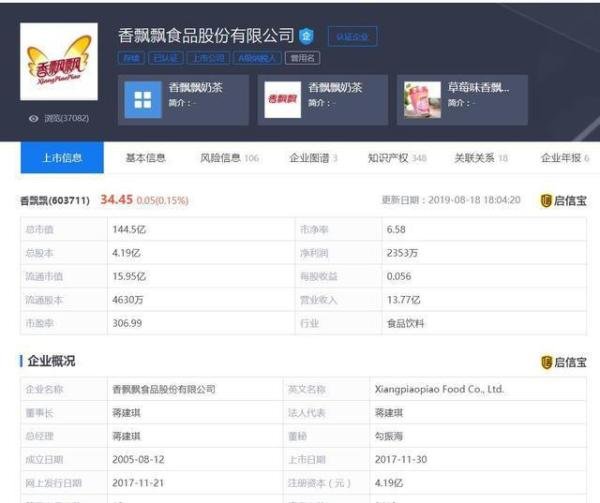Switch to the 上市信息 tab
Image resolution: width=600 pixels, height=503 pixels.
pos(62,158)
